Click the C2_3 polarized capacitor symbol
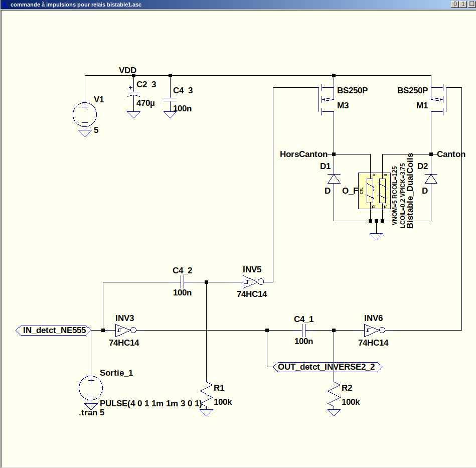Screen dimensions: 476x468 pos(133,93)
